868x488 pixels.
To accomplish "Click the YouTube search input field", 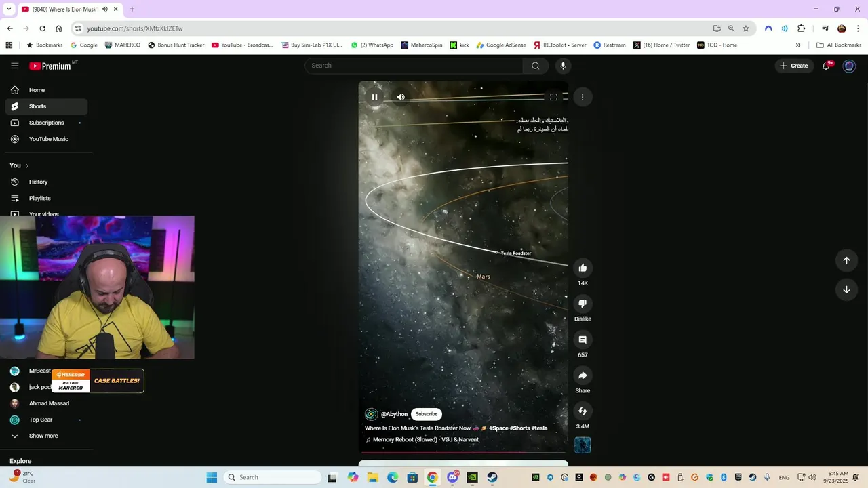I will pyautogui.click(x=414, y=66).
